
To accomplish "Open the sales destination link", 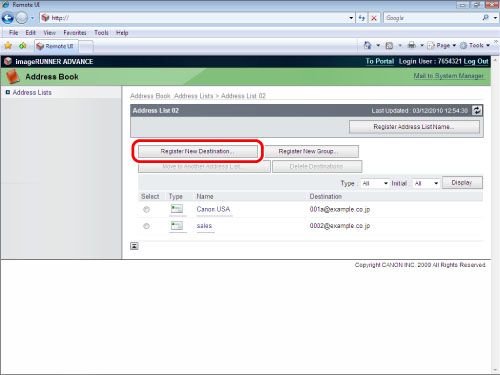I will tap(204, 226).
